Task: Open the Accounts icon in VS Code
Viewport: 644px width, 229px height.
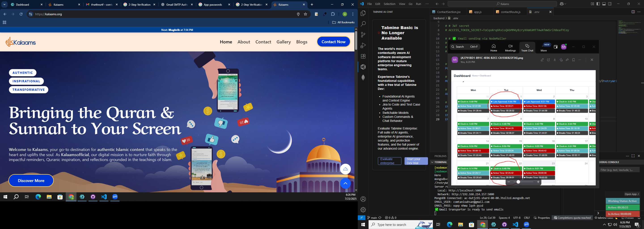Action: [x=363, y=199]
